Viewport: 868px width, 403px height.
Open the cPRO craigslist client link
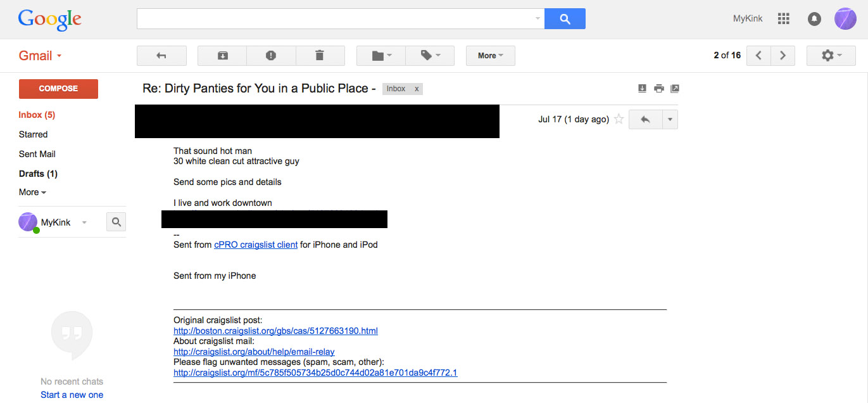[256, 245]
